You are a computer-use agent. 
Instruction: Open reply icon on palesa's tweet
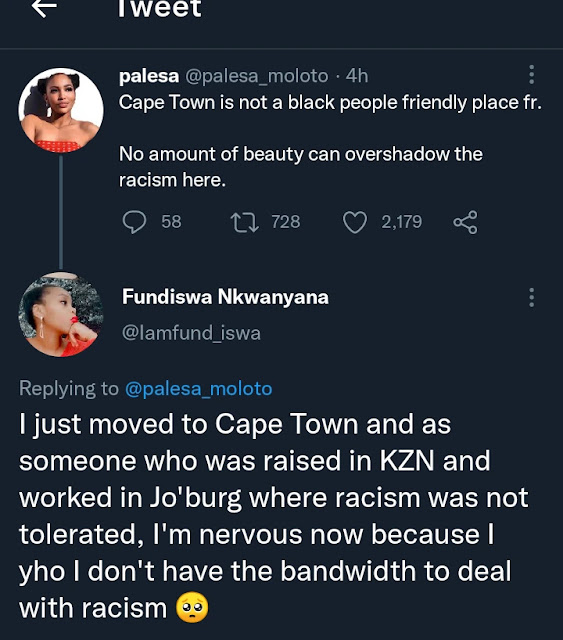click(x=134, y=222)
